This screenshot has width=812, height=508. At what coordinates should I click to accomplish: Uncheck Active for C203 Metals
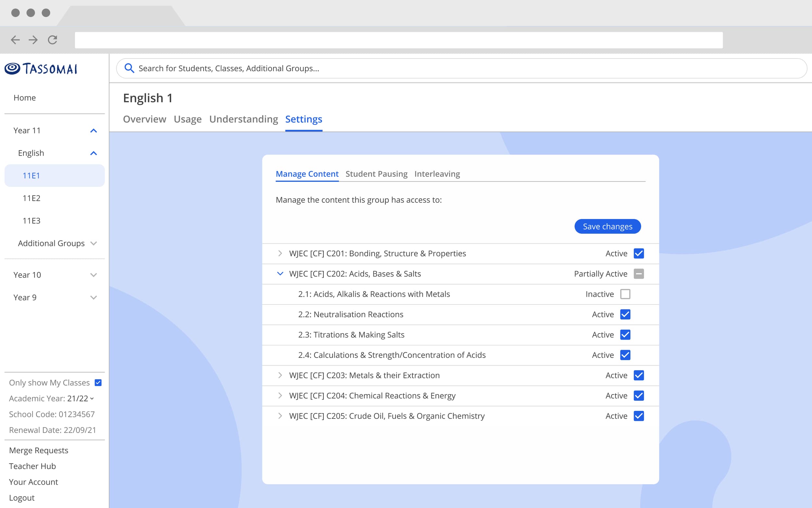point(639,375)
